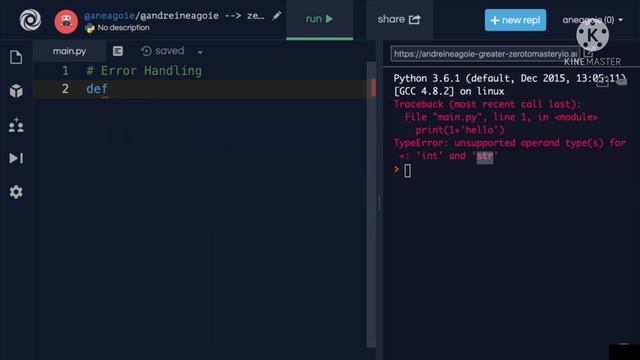Image resolution: width=640 pixels, height=360 pixels.
Task: Click the Python language icon near description
Action: 90,28
